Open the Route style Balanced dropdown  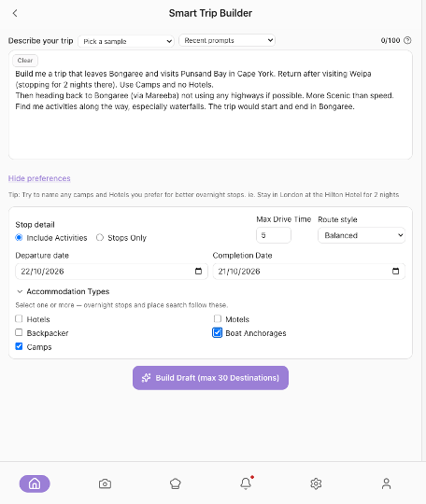[x=362, y=235]
